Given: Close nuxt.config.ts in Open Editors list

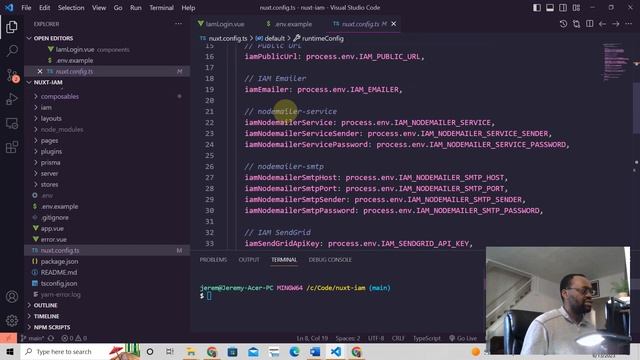Looking at the screenshot, I should [x=40, y=71].
